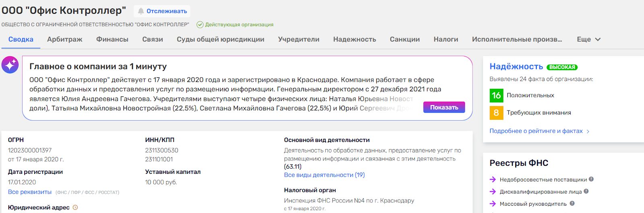Click help icon next to Массовый руководитель
This screenshot has height=213, width=644.
tap(572, 203)
